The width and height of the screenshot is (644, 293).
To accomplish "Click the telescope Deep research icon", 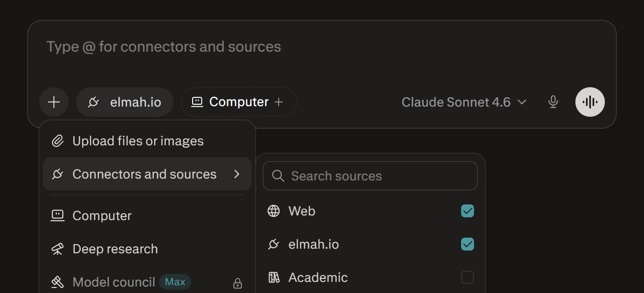I will (x=58, y=249).
